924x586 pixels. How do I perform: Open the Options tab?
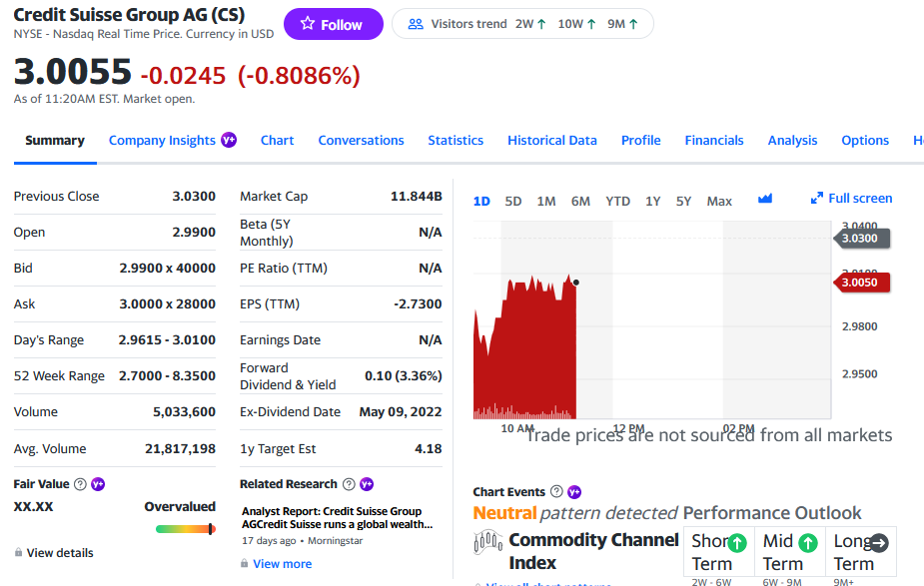click(x=864, y=140)
